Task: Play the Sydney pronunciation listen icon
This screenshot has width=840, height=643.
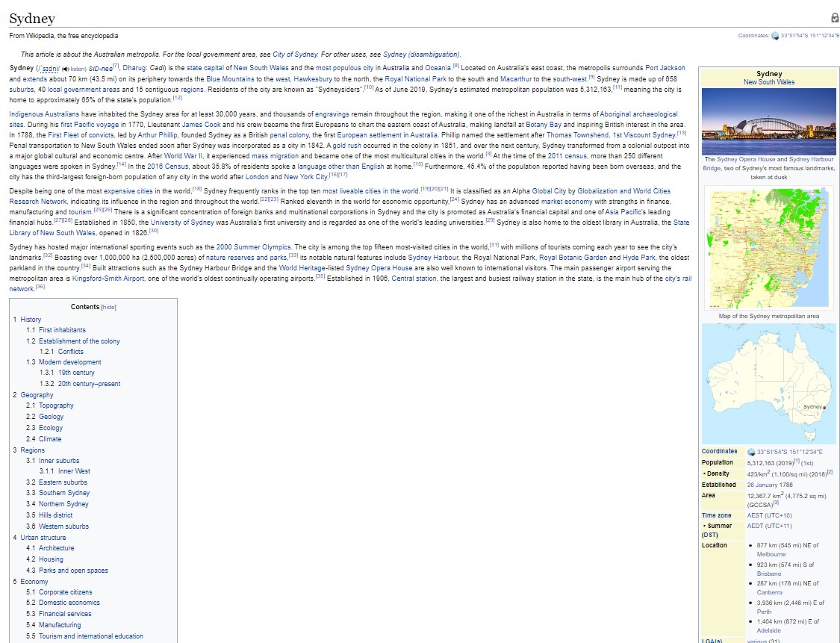Action: pos(66,67)
